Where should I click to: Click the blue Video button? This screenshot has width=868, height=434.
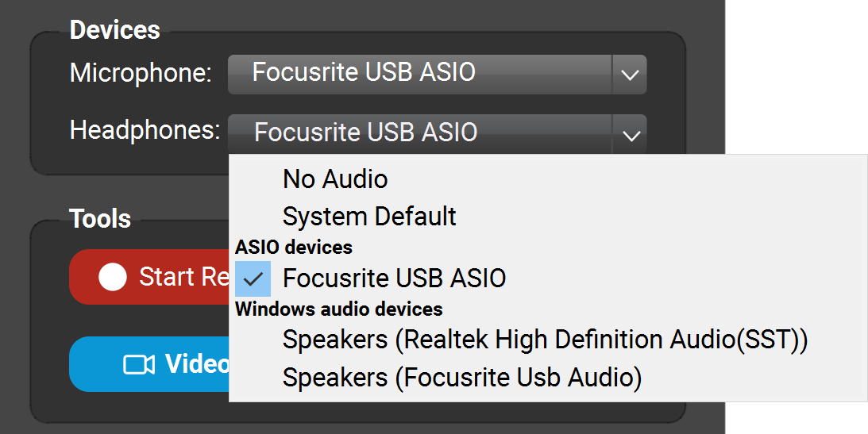click(151, 364)
